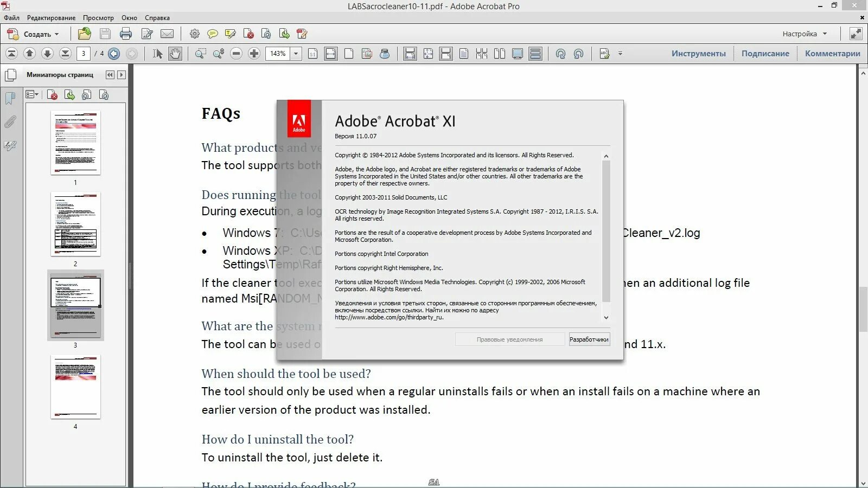The image size is (868, 488).
Task: Click the delete pages toolbar icon
Action: click(248, 34)
